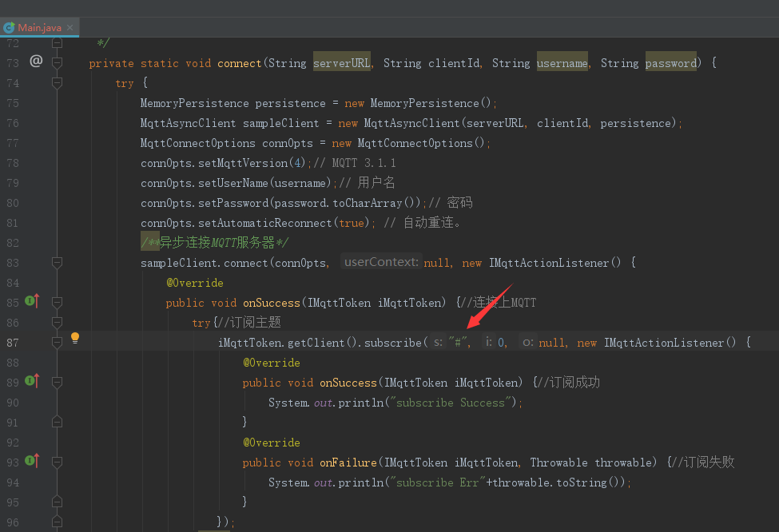Click the fold end marker at line 96
The image size is (779, 532).
pyautogui.click(x=58, y=522)
